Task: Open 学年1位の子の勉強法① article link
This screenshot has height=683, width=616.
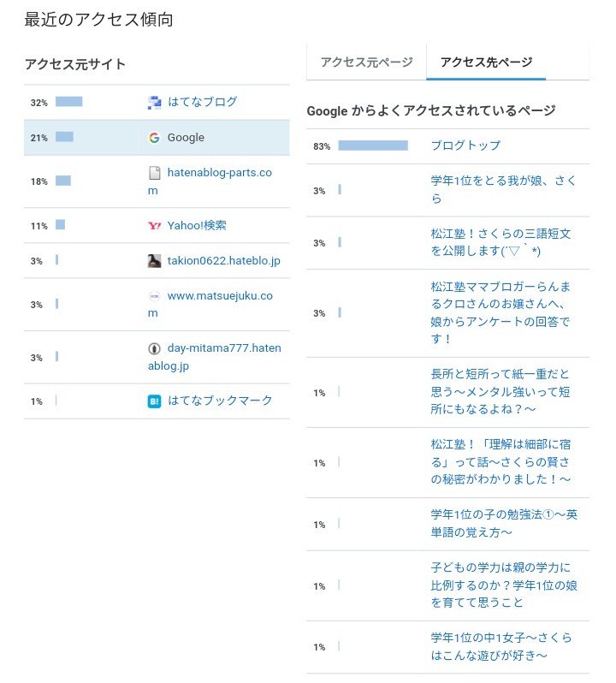Action: click(504, 524)
